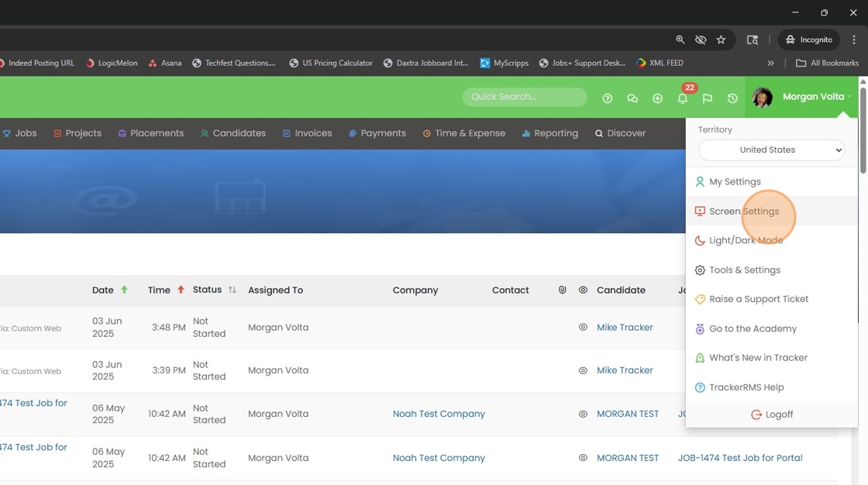This screenshot has height=485, width=868.
Task: Go to the Candidates tab
Action: pos(233,133)
